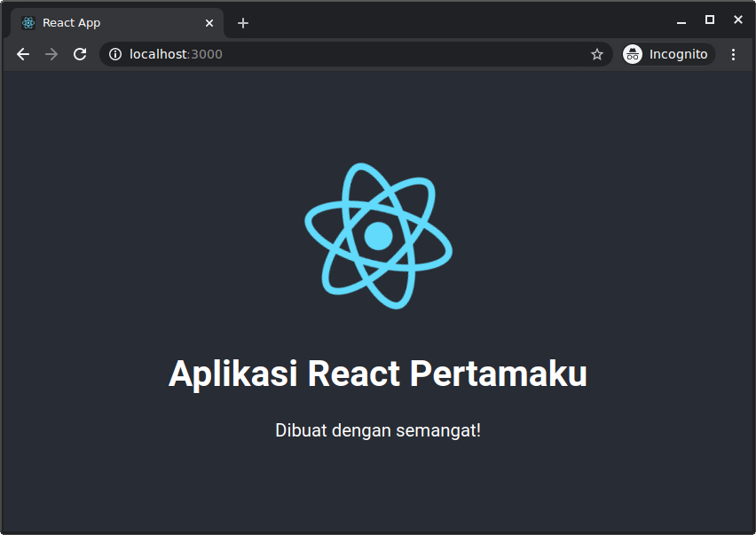Click the center circle of the React logo
This screenshot has width=756, height=535.
coord(378,237)
